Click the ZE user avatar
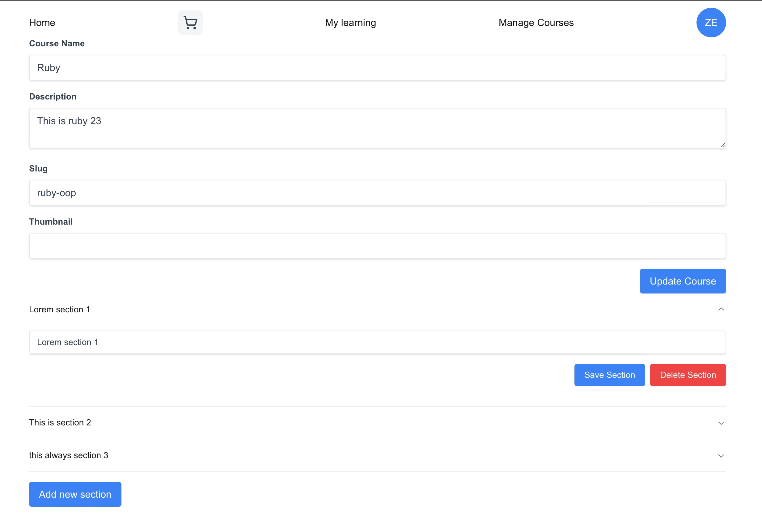This screenshot has height=532, width=762. click(x=711, y=23)
